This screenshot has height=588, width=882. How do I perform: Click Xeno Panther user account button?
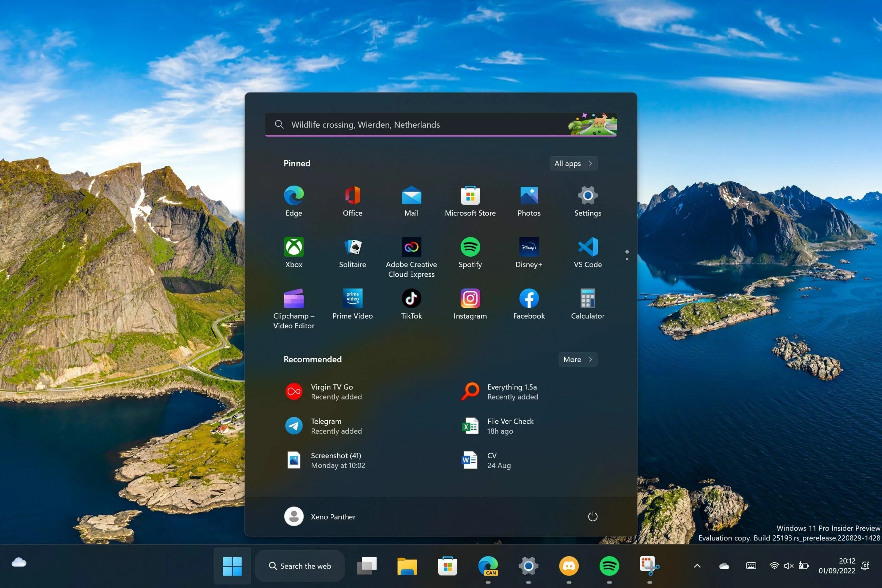321,516
